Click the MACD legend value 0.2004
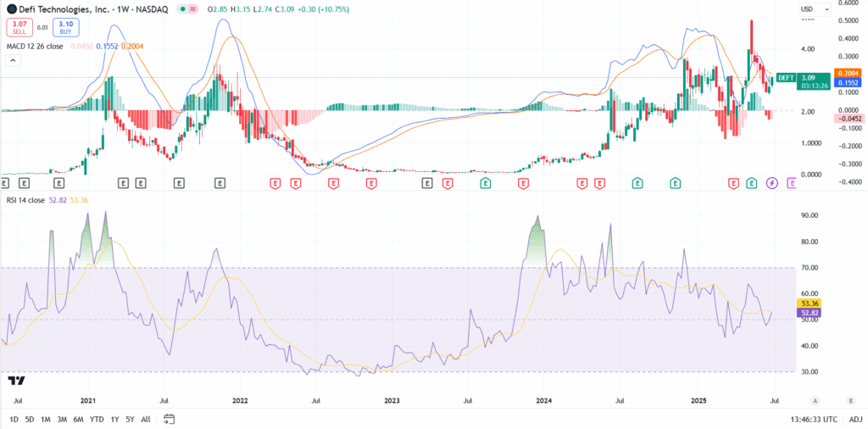The height and width of the screenshot is (429, 868). (x=132, y=47)
